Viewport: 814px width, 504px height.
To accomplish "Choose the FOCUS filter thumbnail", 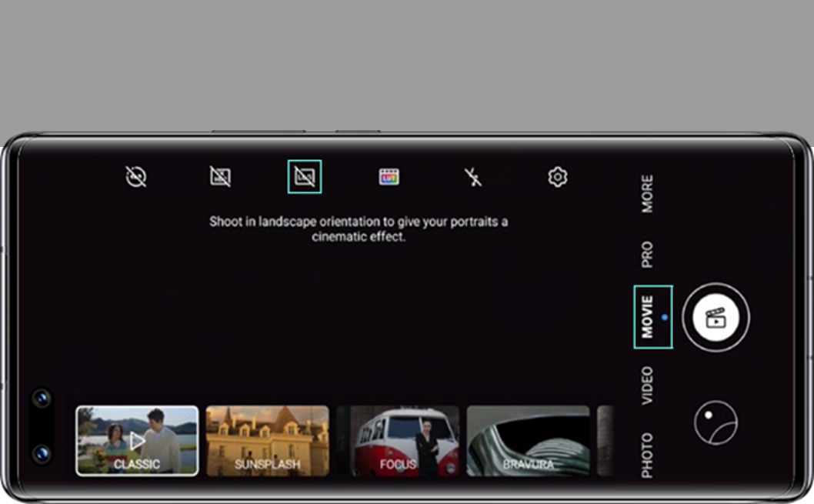I will 398,441.
